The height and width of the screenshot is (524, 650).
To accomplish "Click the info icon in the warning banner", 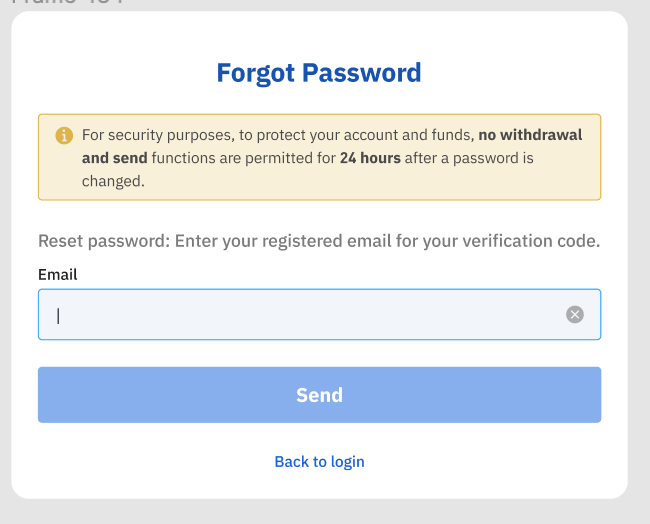I will [x=64, y=135].
